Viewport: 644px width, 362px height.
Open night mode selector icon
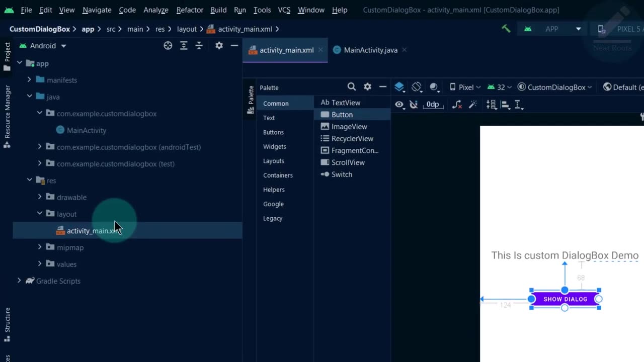click(435, 87)
